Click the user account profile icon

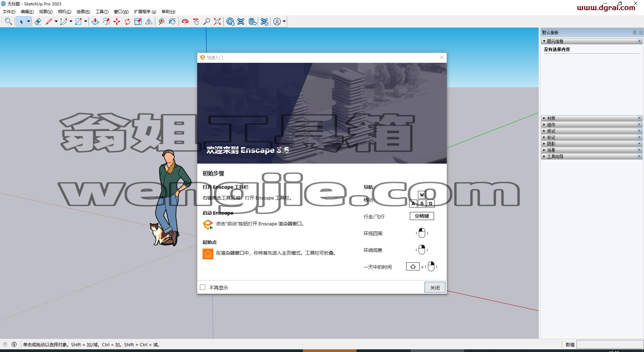pyautogui.click(x=277, y=21)
